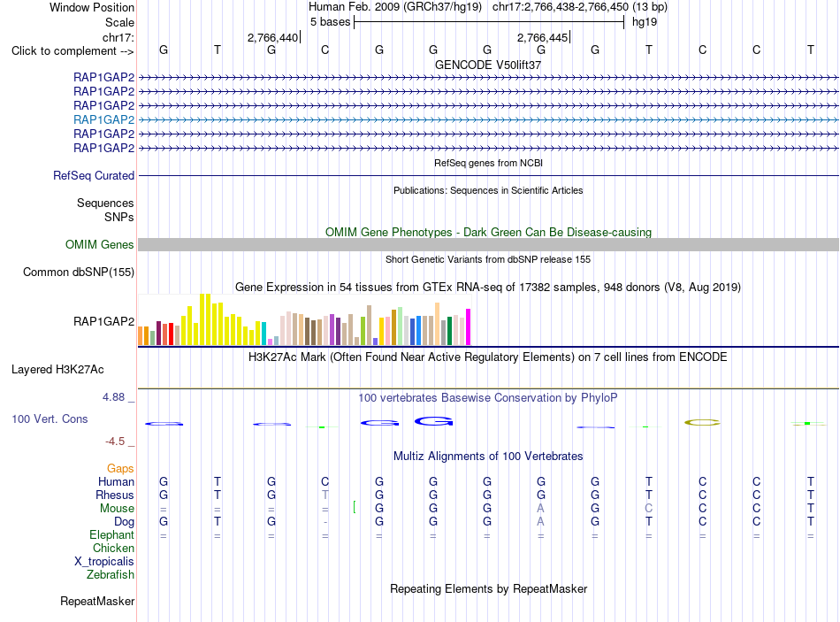Click the SNPs track label

point(119,217)
